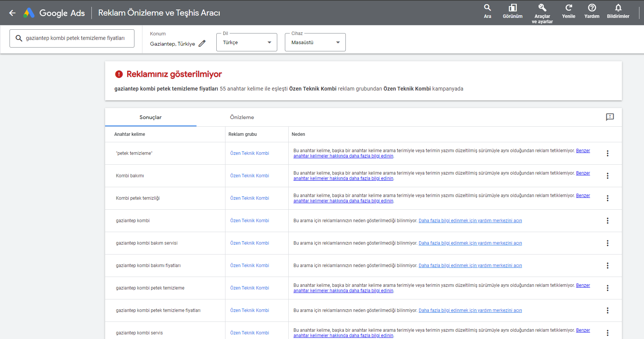Open more options for gaziantep kombi servis row

pos(607,333)
